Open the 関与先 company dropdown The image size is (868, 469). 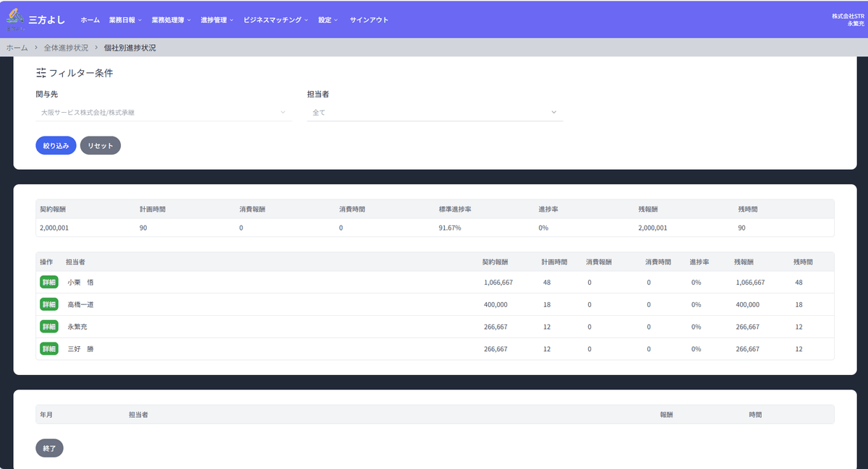pyautogui.click(x=163, y=113)
